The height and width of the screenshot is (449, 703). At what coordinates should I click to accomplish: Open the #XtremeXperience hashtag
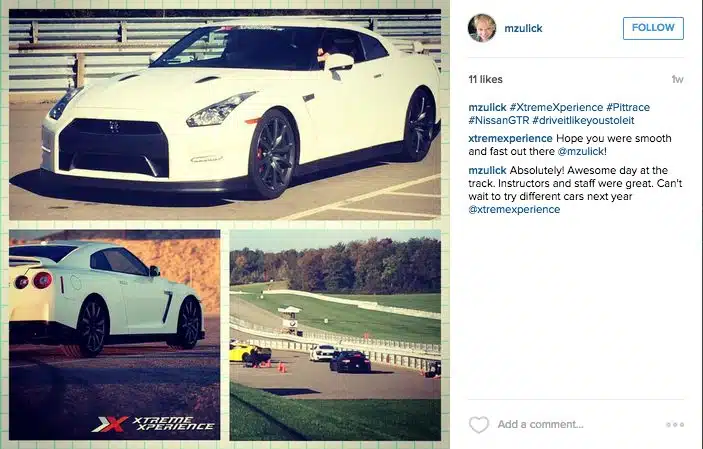point(556,107)
